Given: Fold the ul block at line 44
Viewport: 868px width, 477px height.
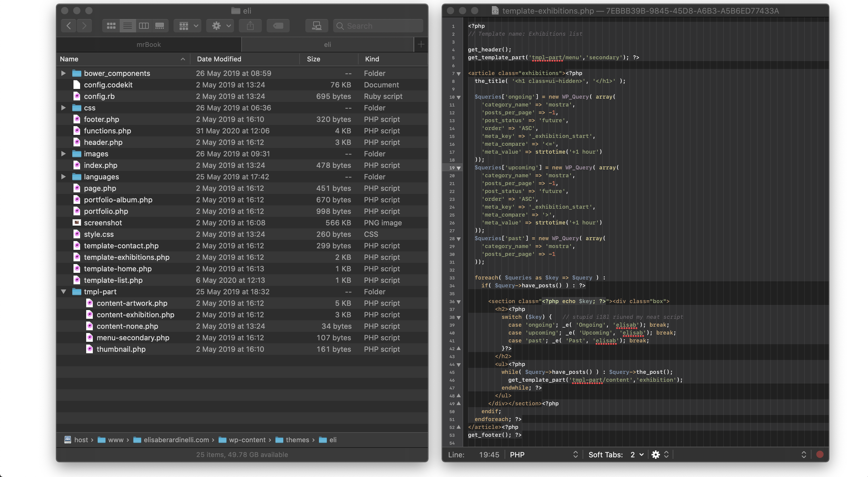Looking at the screenshot, I should click(x=458, y=365).
